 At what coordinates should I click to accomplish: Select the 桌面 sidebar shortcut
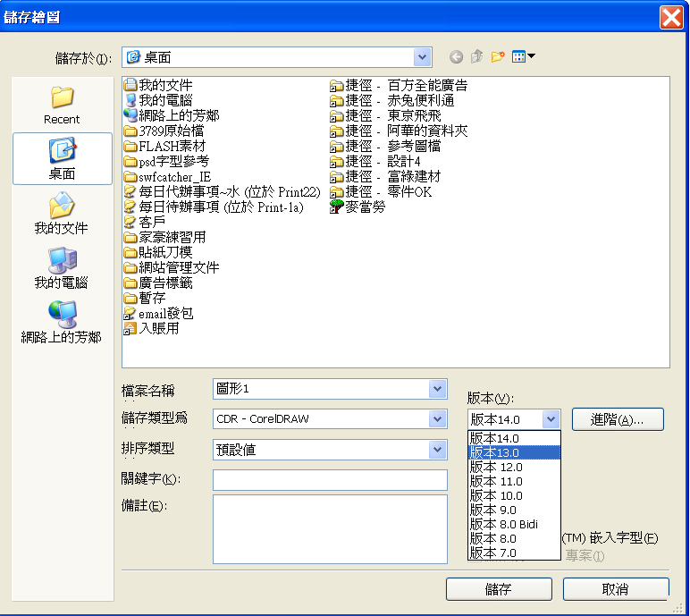click(62, 158)
